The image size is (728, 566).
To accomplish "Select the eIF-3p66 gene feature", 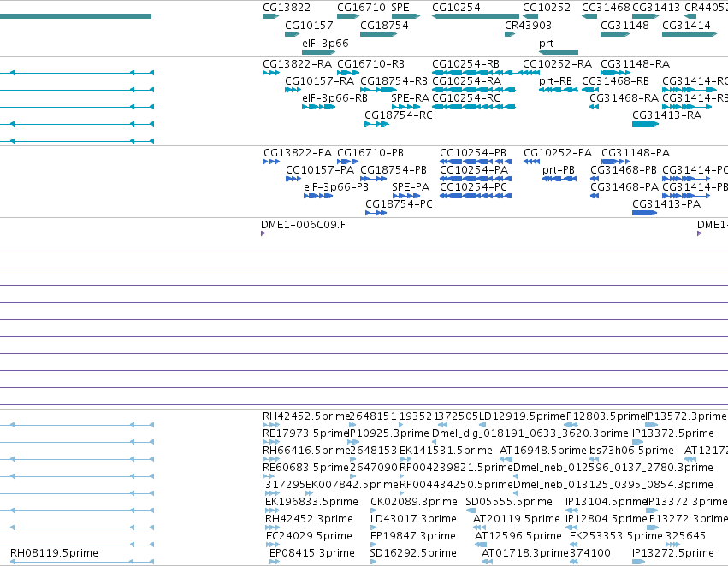I will 318,52.
